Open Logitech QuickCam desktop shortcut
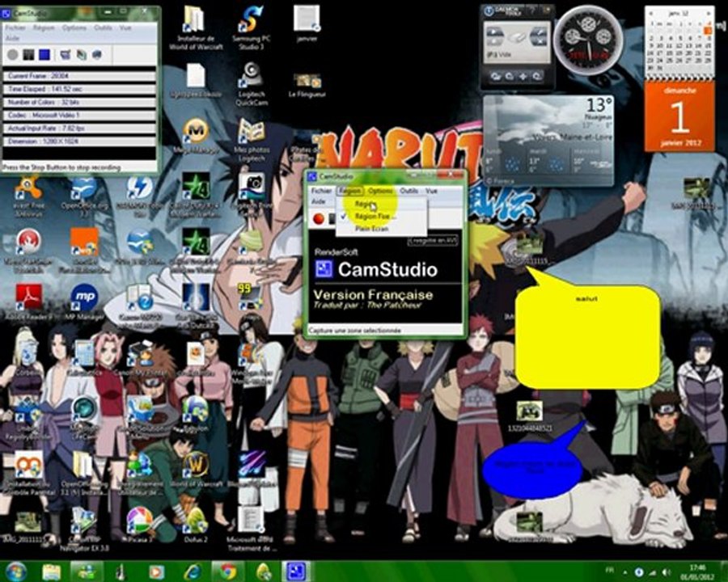Screen dimensions: 728x582 point(252,84)
